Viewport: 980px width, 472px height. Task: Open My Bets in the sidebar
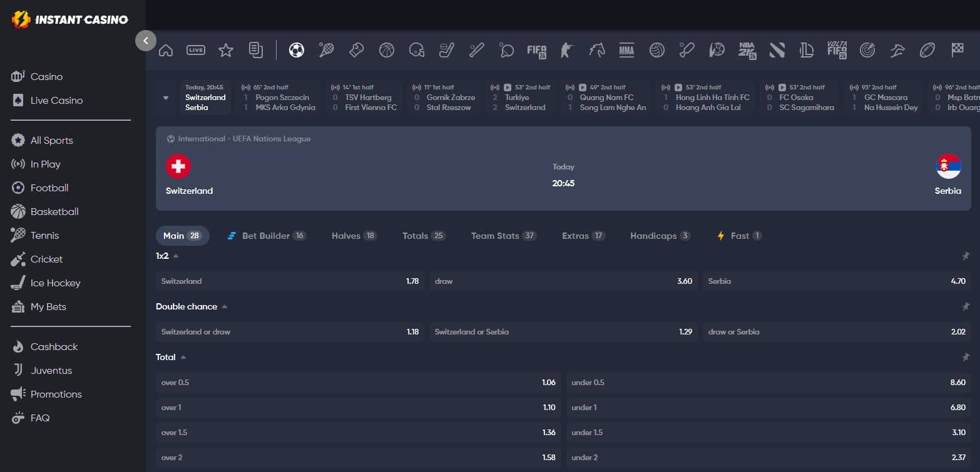pyautogui.click(x=39, y=306)
